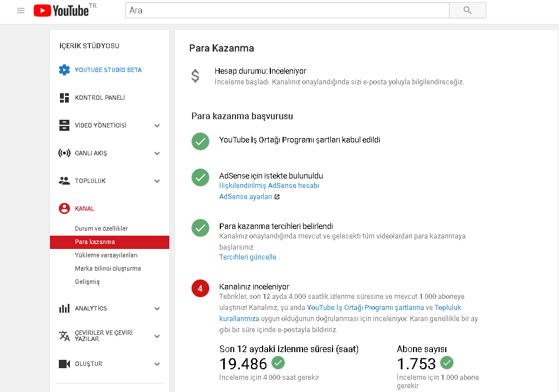Click the Tercihleri güncelle link
Screen dimensions: 559x392
click(x=248, y=257)
